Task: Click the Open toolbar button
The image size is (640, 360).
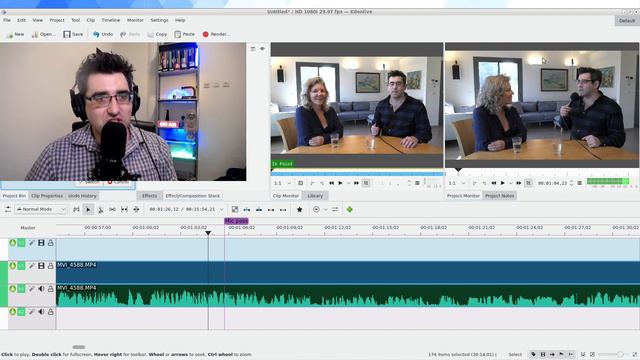Action: tap(44, 34)
